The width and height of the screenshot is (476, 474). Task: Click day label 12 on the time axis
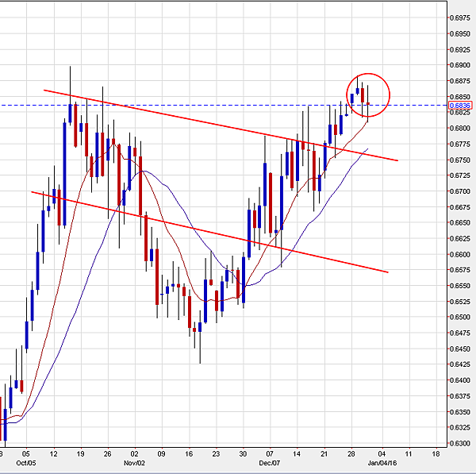pyautogui.click(x=53, y=454)
